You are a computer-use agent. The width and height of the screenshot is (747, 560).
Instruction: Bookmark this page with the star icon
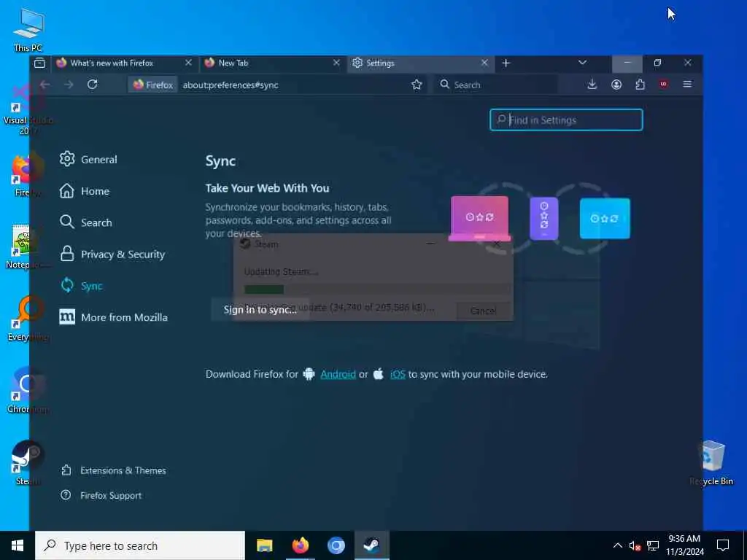click(417, 85)
